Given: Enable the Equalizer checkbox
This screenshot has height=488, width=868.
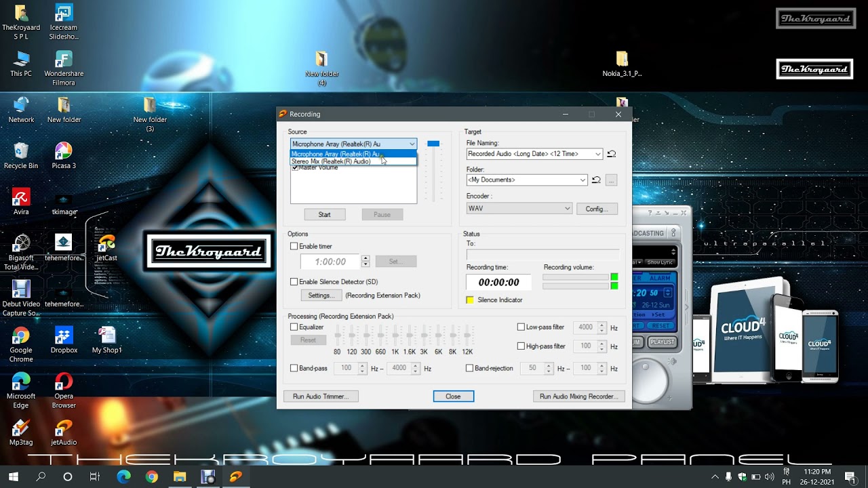Looking at the screenshot, I should (x=294, y=327).
